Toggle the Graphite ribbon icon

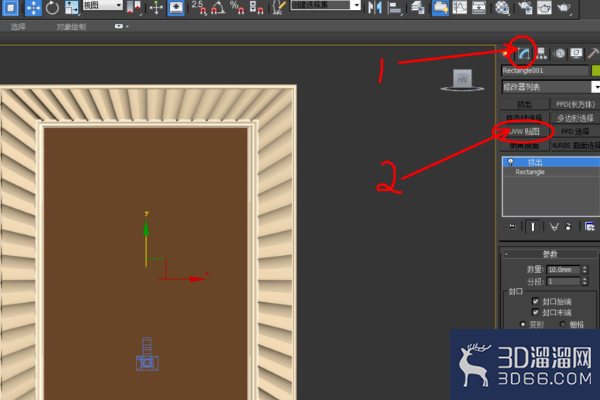(440, 7)
